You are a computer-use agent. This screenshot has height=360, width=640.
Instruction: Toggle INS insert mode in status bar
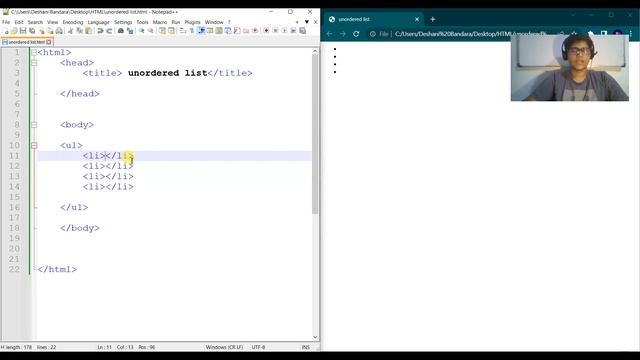point(305,347)
